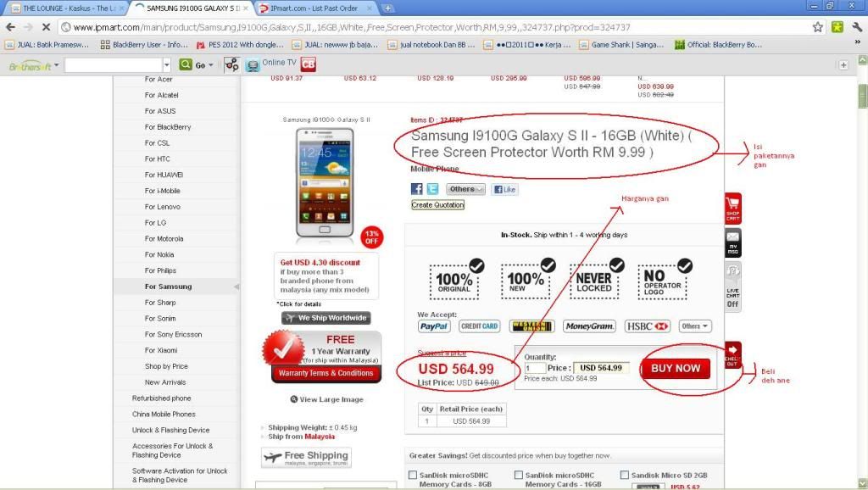Image resolution: width=868 pixels, height=490 pixels.
Task: Open the Official: BlackBerry Bo bookmark
Action: tap(718, 45)
